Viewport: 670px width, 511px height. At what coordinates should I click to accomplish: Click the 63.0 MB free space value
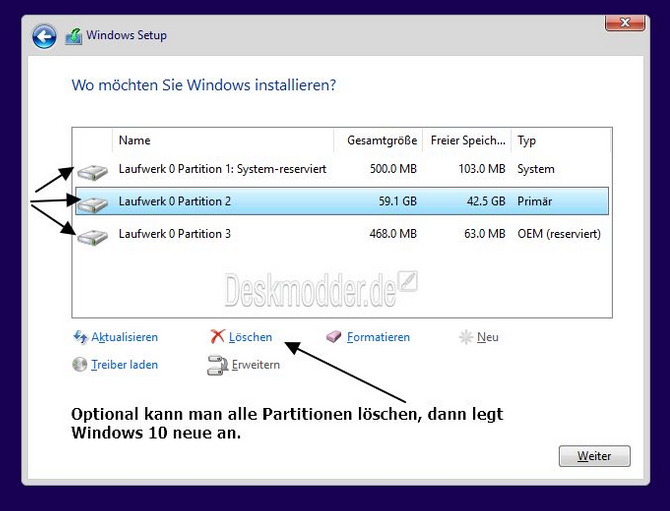point(485,234)
